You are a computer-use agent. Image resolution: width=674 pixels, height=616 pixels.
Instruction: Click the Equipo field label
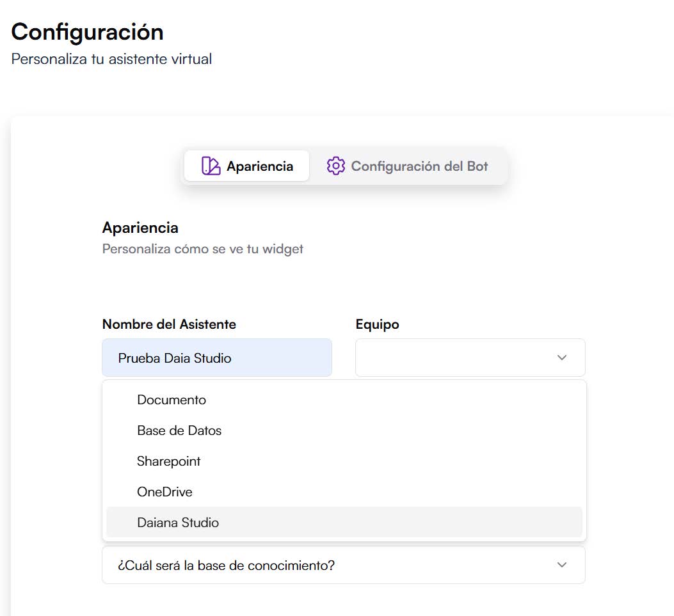tap(377, 324)
